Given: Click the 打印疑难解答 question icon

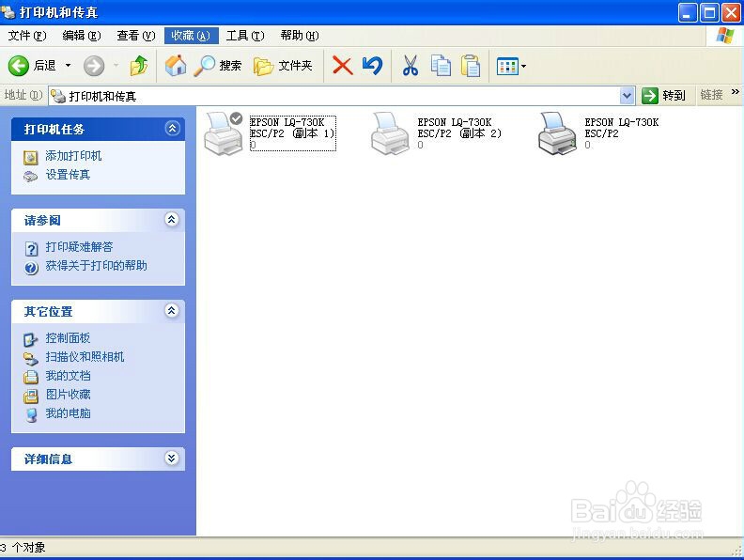Looking at the screenshot, I should (31, 249).
